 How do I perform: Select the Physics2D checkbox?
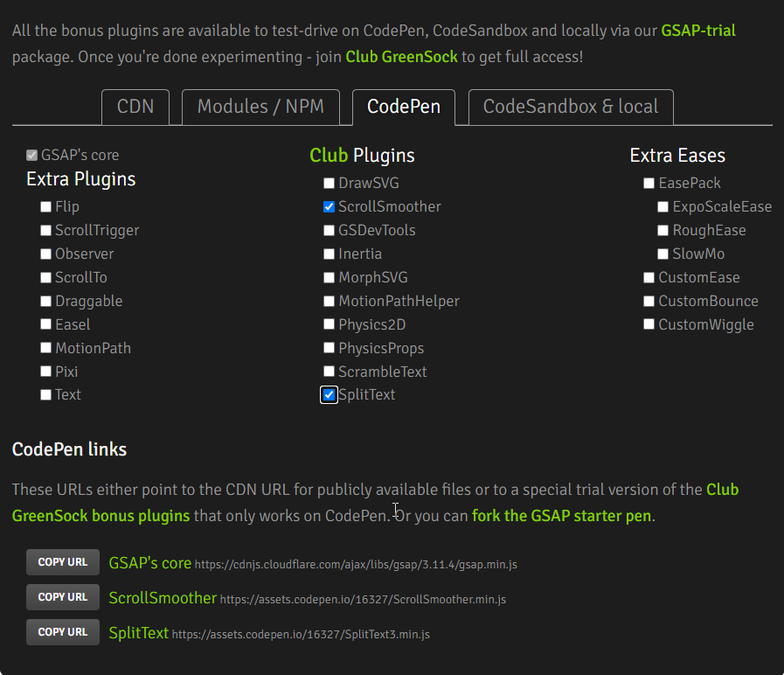pos(329,324)
